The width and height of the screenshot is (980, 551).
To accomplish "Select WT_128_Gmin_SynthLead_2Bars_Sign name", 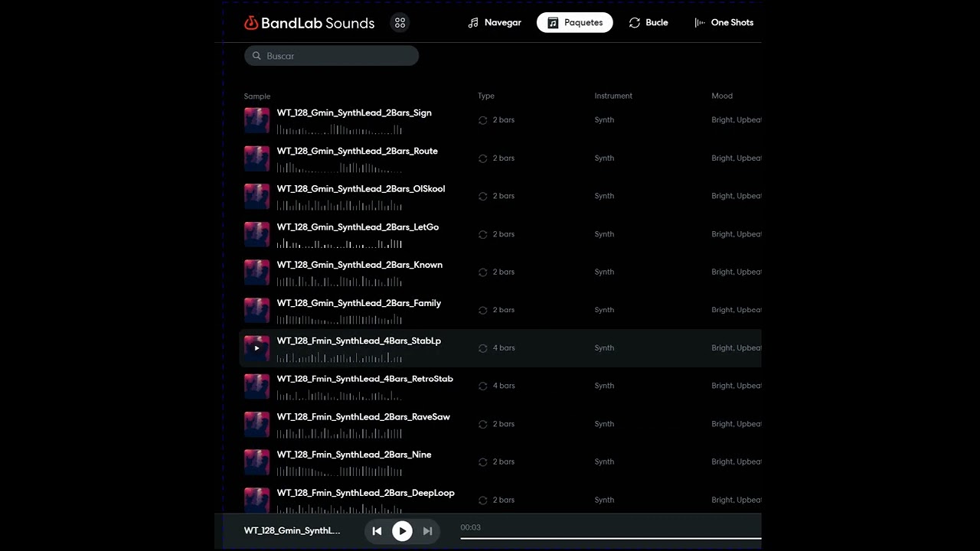I will point(354,112).
